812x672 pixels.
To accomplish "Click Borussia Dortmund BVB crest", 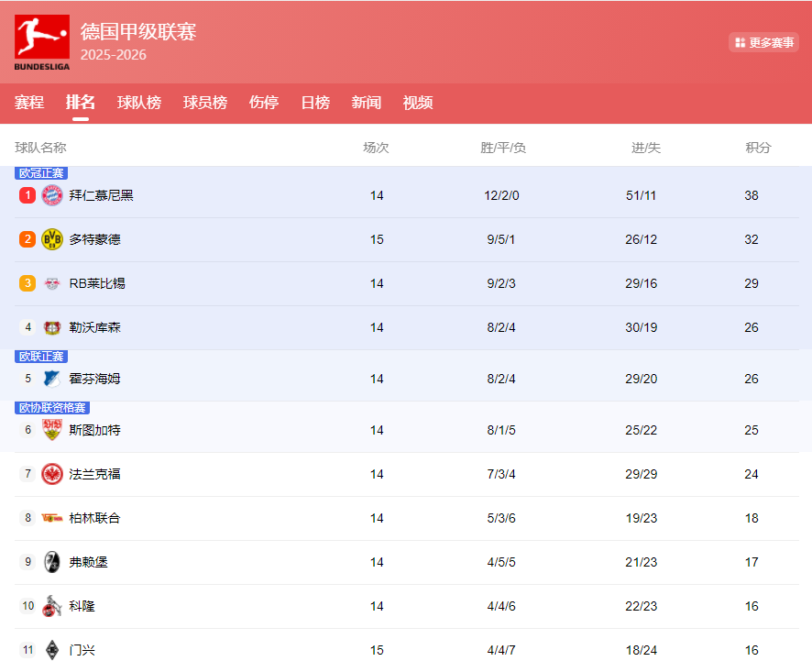I will [52, 239].
